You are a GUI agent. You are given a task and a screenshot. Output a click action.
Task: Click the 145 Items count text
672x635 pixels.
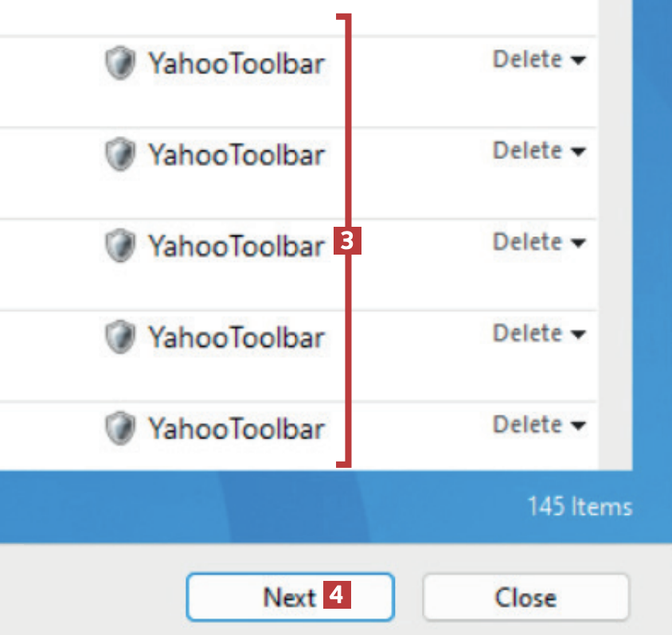579,507
